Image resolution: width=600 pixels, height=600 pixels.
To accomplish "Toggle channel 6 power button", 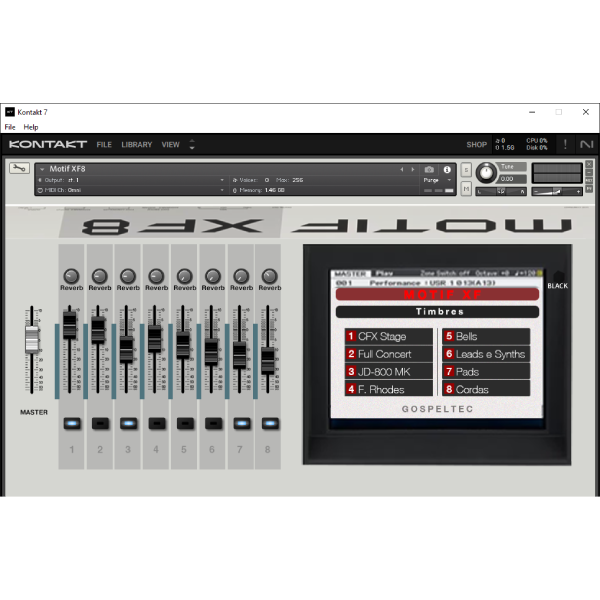I will 214,424.
